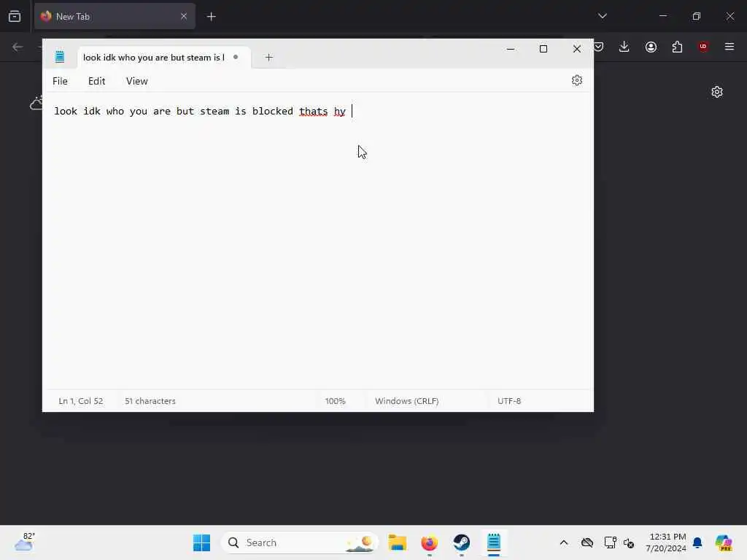The width and height of the screenshot is (747, 560).
Task: Open clock and date 12:31 PM
Action: pyautogui.click(x=665, y=542)
